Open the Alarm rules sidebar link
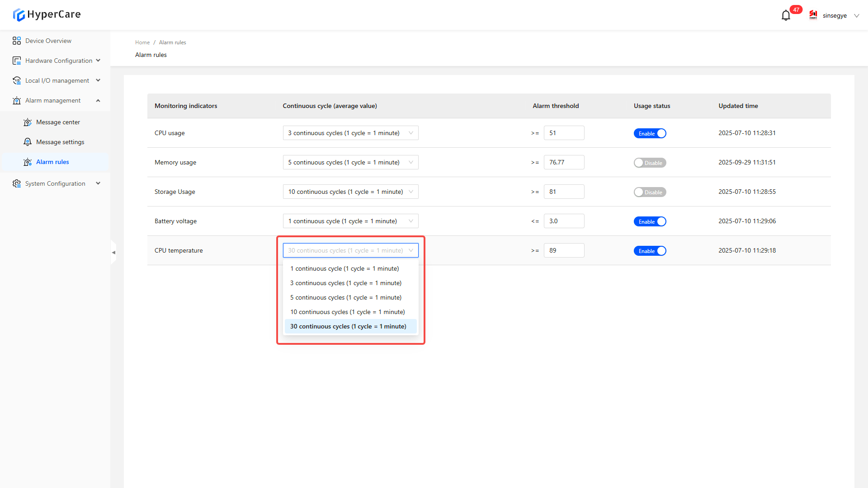Viewport: 868px width, 488px height. click(x=52, y=162)
